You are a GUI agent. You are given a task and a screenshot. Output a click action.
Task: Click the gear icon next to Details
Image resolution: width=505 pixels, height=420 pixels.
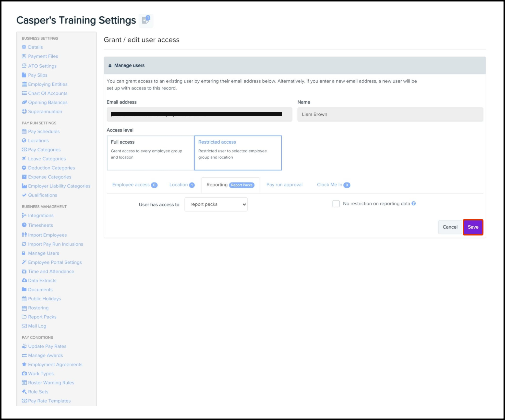coord(24,47)
